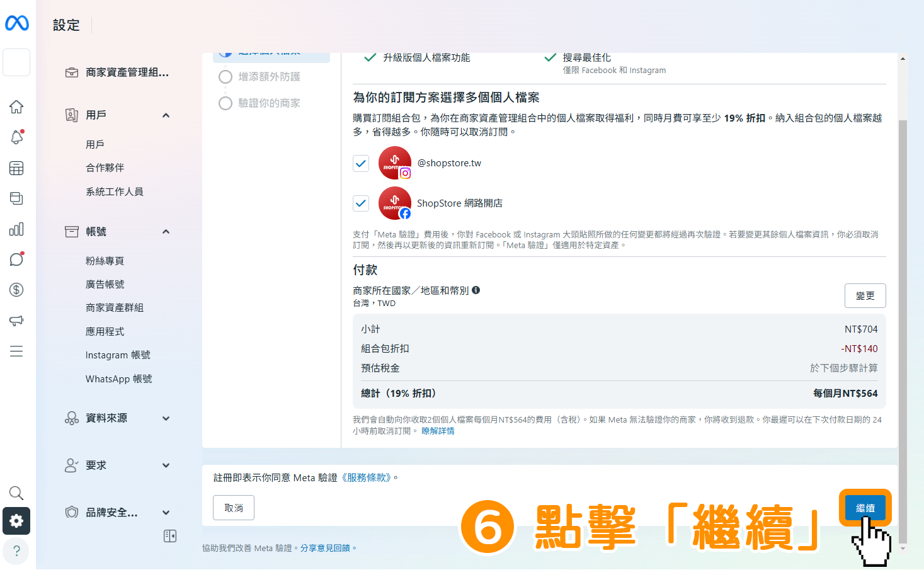Click the info icon beside 地區和幣別

[x=476, y=290]
